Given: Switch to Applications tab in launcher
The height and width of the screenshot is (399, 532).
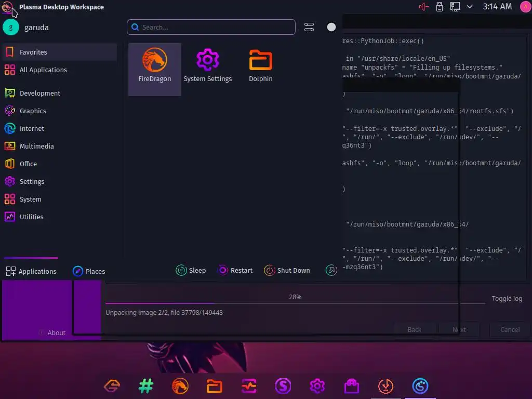Looking at the screenshot, I should coord(31,271).
